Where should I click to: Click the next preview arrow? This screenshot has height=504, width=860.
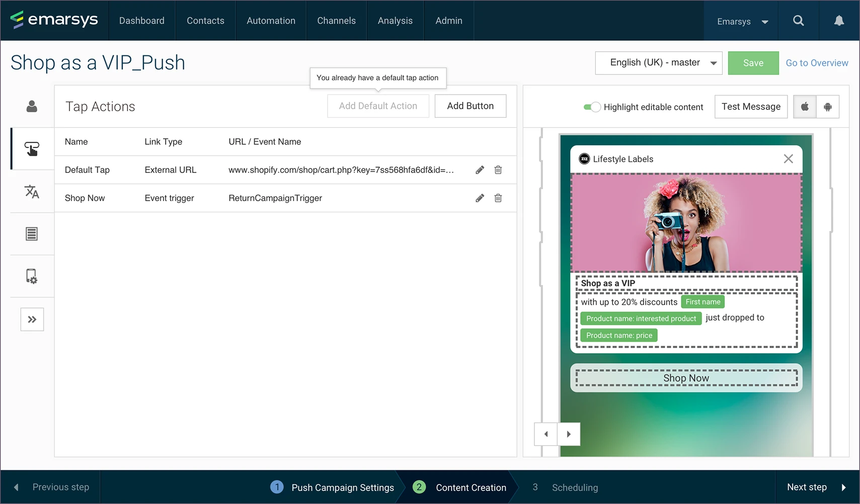(569, 434)
